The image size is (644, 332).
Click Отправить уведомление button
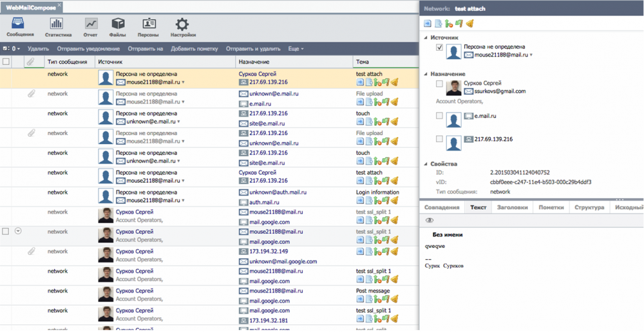[88, 48]
